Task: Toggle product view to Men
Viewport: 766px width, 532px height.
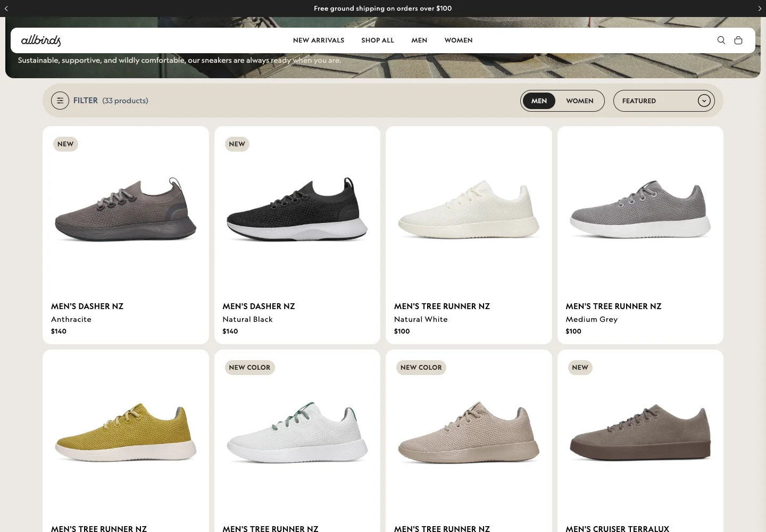Action: (x=539, y=101)
